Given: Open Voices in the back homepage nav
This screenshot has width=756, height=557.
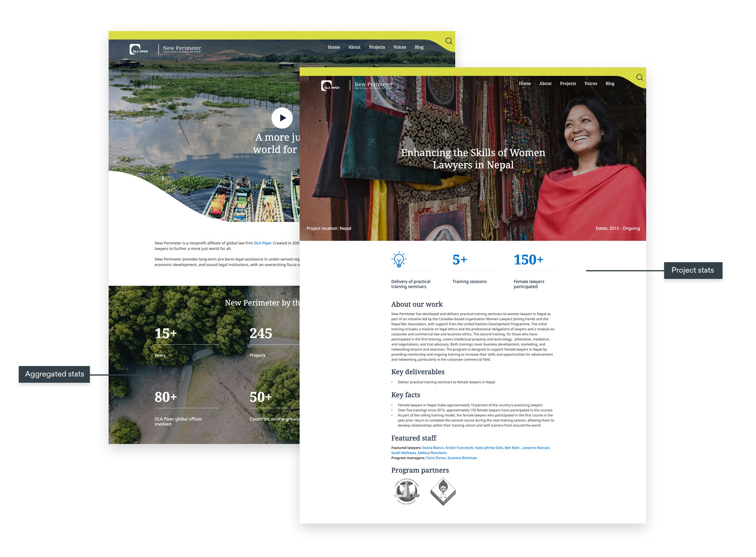Looking at the screenshot, I should pos(399,47).
